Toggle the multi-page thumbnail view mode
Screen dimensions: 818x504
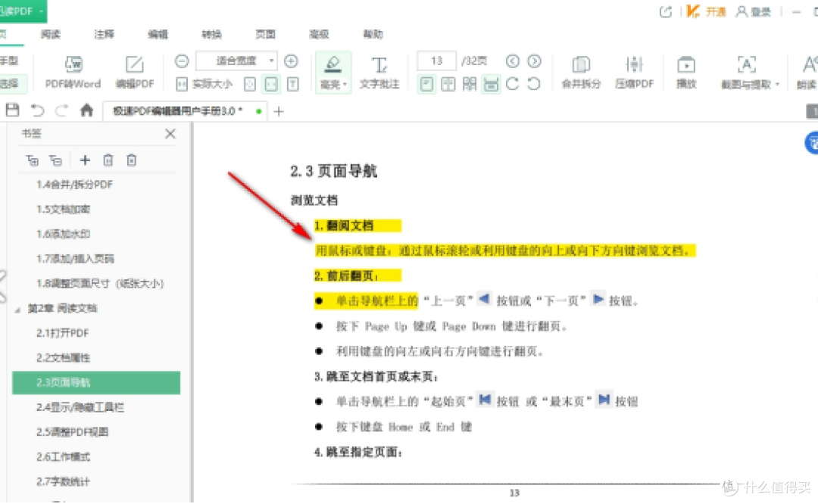[470, 84]
